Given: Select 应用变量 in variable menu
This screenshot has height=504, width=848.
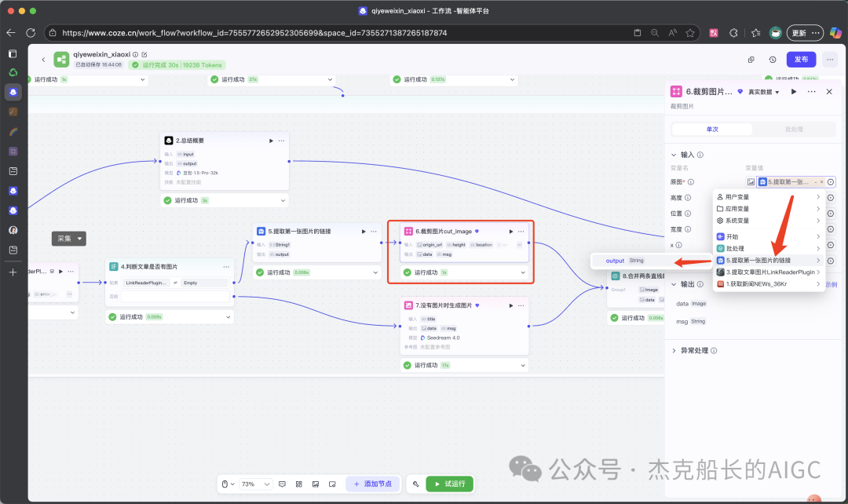Looking at the screenshot, I should (x=769, y=209).
